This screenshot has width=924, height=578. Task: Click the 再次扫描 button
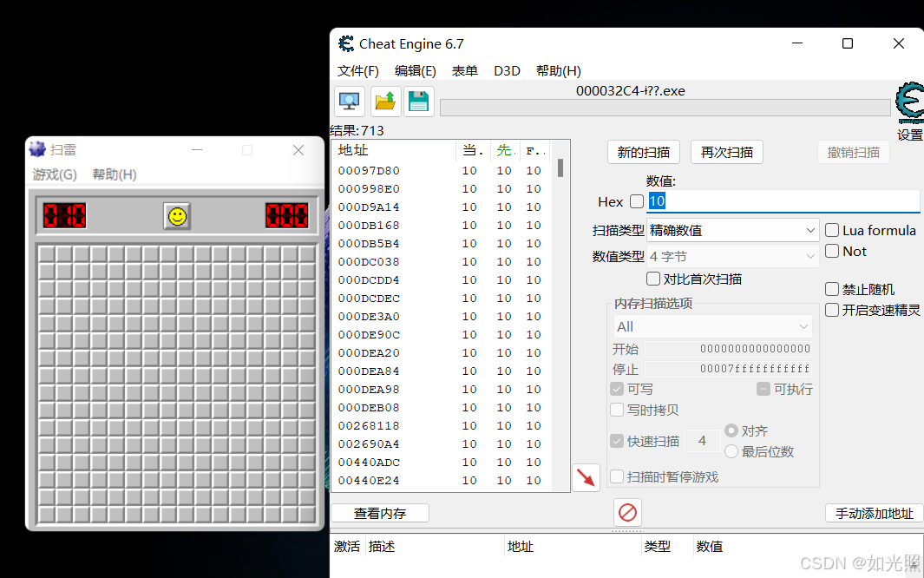coord(726,152)
